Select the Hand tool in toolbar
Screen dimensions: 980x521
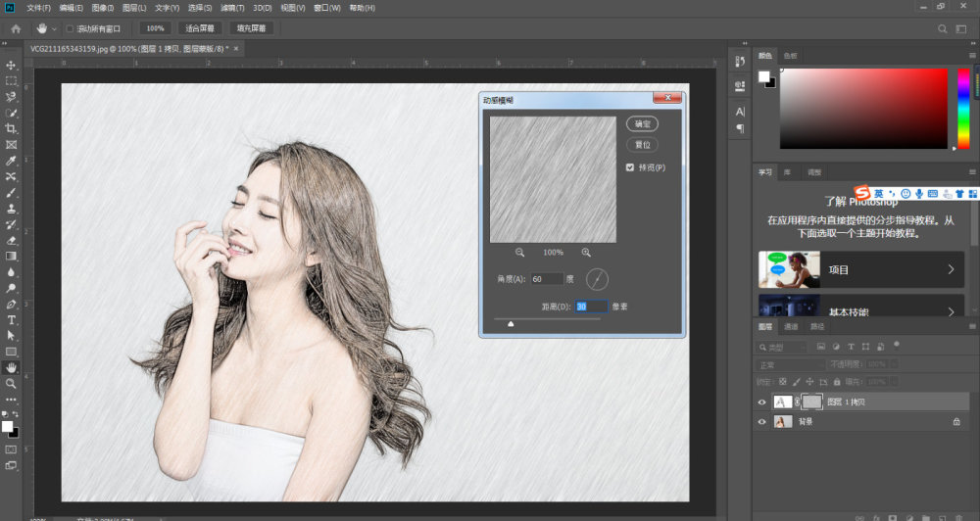[11, 368]
